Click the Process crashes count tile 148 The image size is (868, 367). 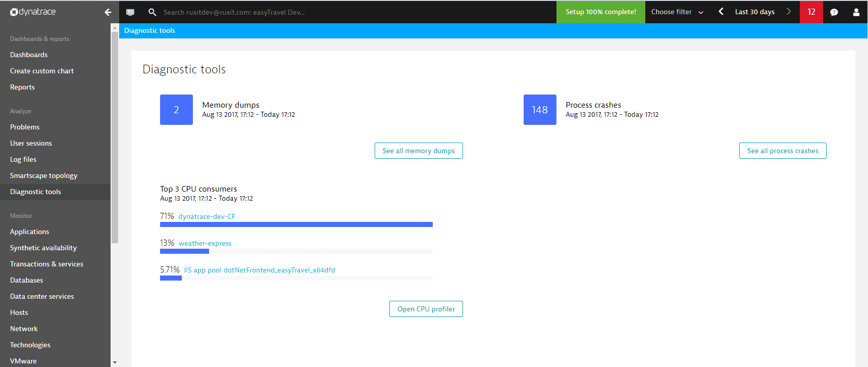pos(540,110)
